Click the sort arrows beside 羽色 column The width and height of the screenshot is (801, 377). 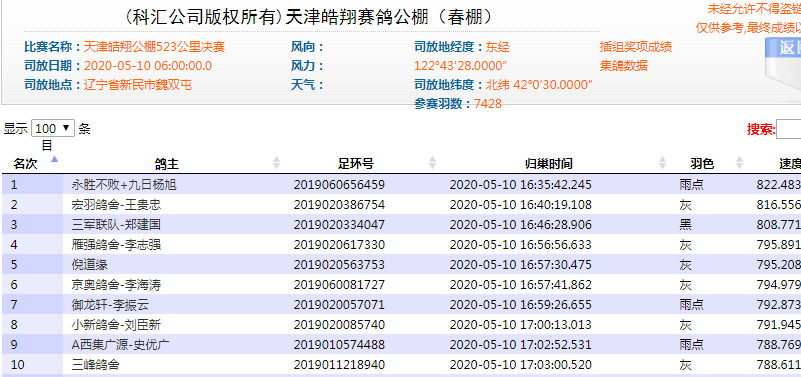pos(739,163)
